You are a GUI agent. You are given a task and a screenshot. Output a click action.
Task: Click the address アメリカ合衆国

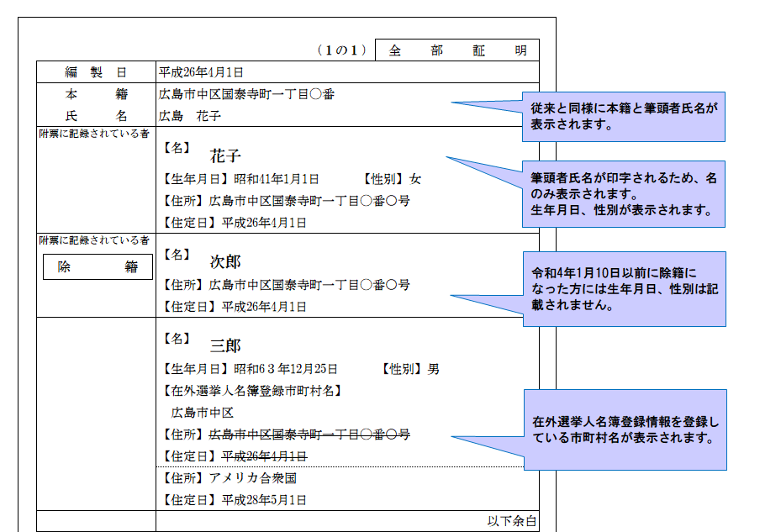[x=252, y=479]
